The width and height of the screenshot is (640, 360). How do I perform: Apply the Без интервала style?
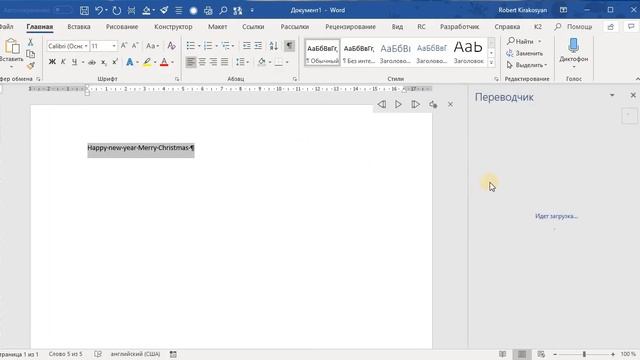pos(358,52)
